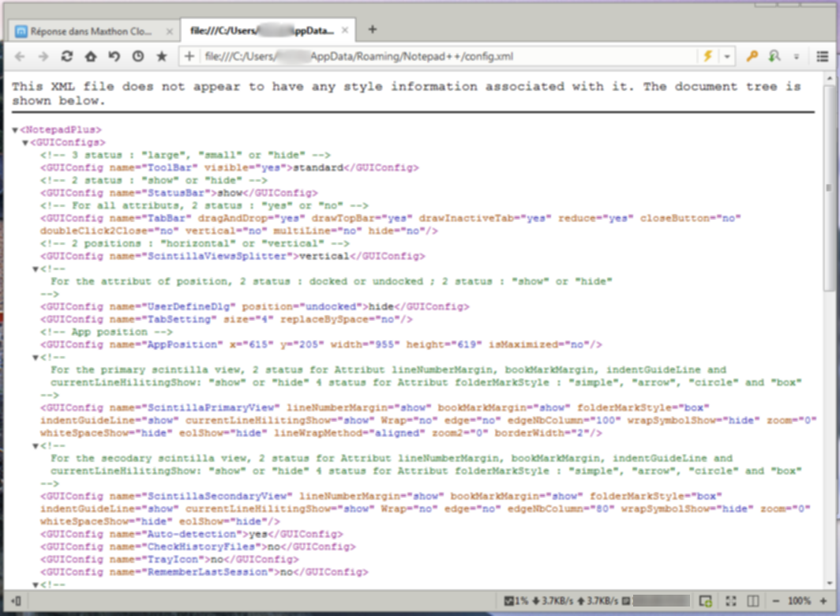Click the IP address icon in status bar
Screen dimensions: 840x616
(626, 601)
